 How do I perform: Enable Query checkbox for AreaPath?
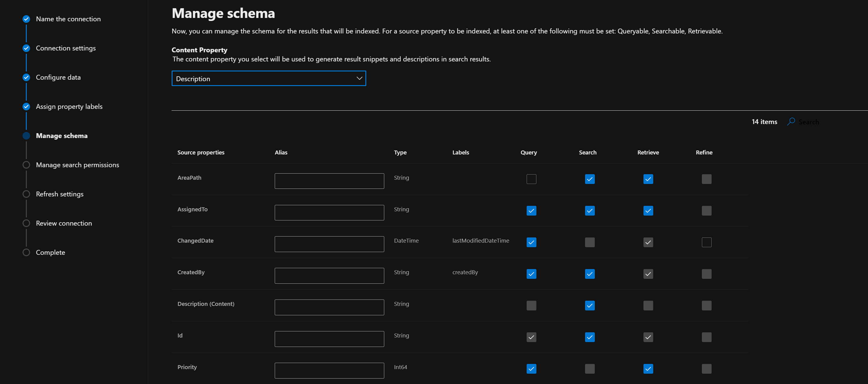(531, 179)
